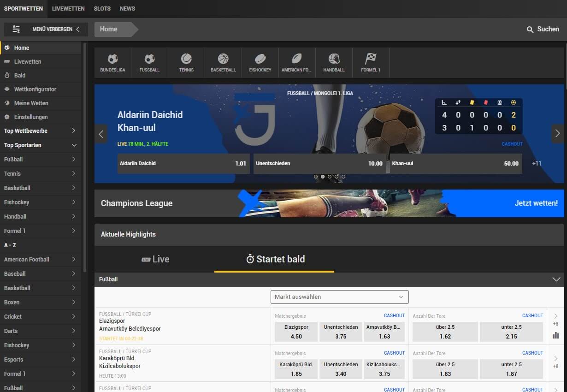This screenshot has width=567, height=392.
Task: Open the Livewetten top tab
Action: (68, 9)
